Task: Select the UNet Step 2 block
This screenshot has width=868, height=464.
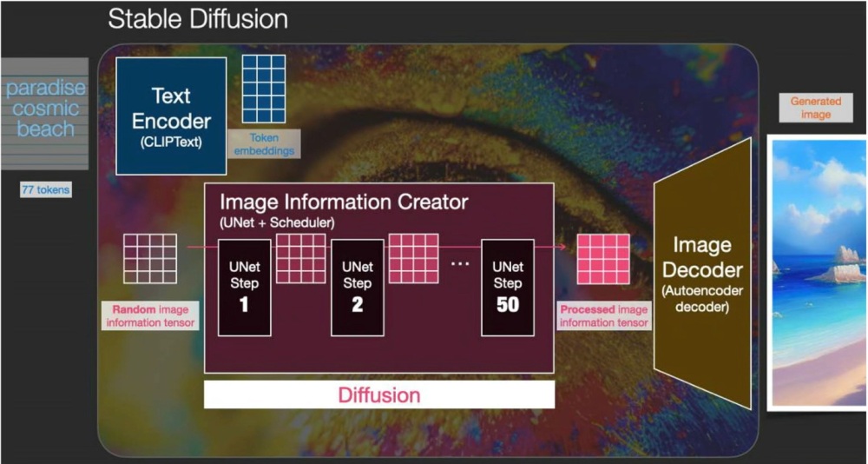Action: 358,288
